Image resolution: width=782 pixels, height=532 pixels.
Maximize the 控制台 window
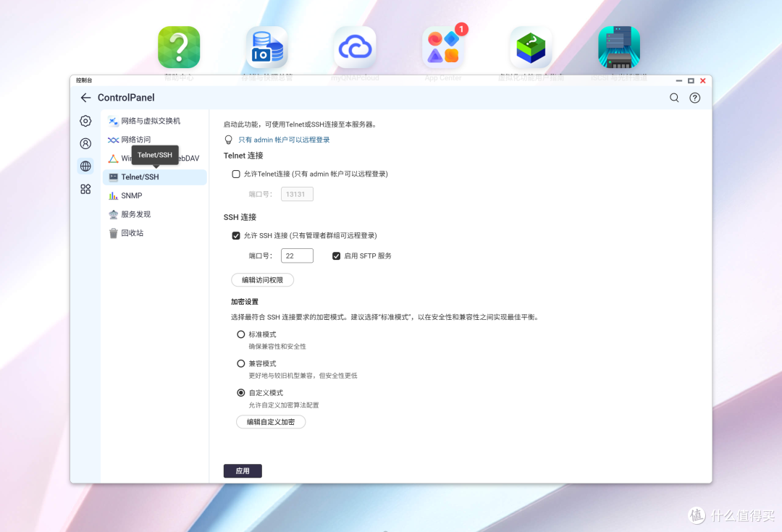click(x=691, y=81)
